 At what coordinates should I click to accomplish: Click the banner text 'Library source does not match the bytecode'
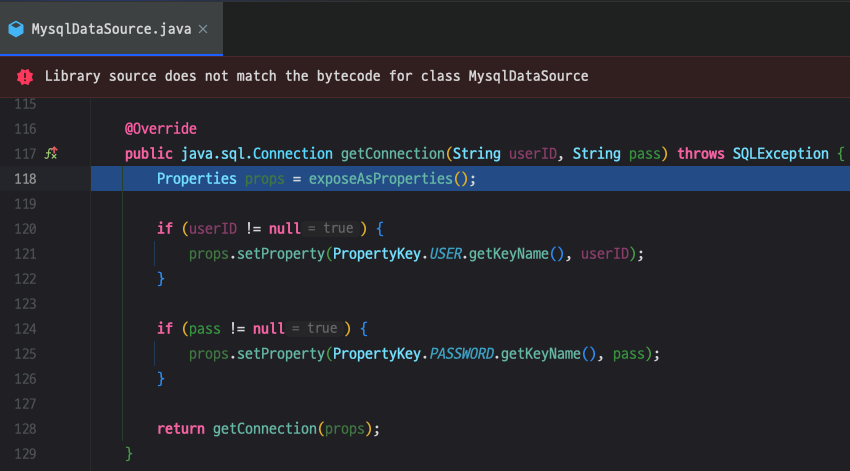(212, 76)
